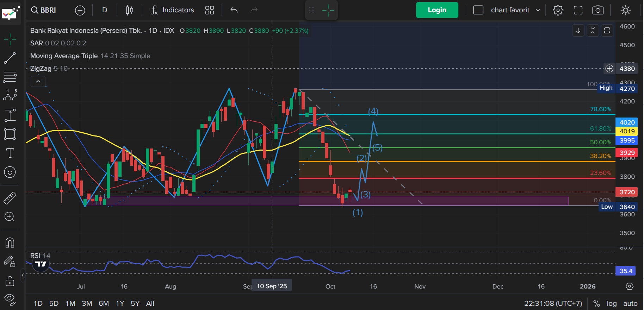Select the trend line drawing tool
644x310 pixels.
[x=10, y=58]
